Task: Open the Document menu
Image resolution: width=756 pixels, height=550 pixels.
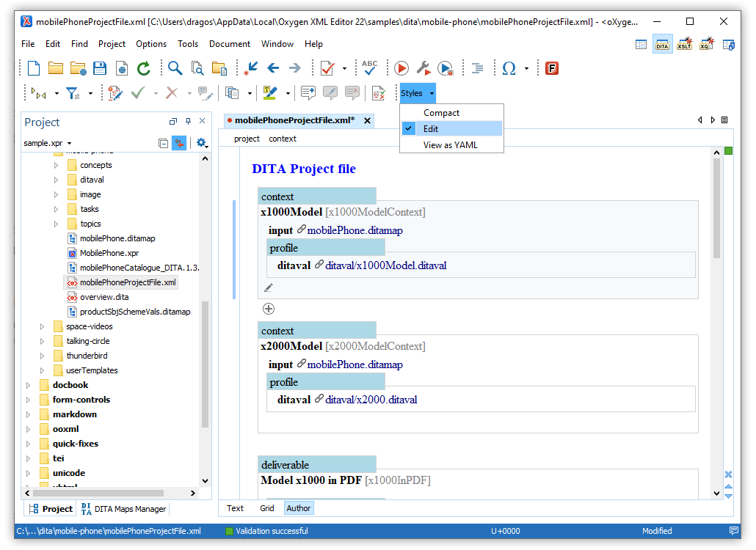Action: 230,44
